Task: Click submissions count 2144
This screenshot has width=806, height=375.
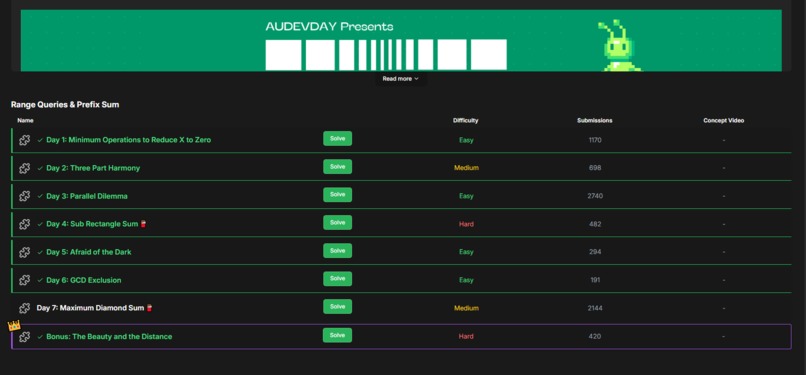Action: [595, 308]
